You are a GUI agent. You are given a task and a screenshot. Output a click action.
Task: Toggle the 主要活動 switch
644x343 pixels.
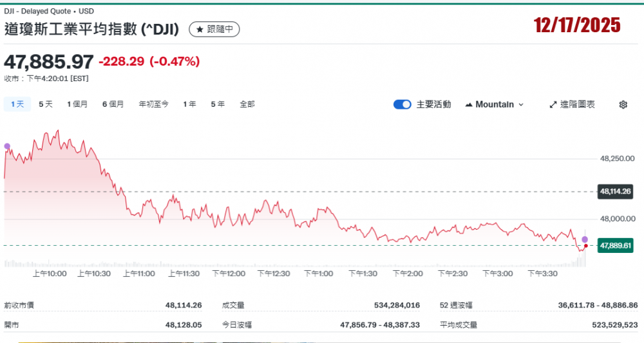pyautogui.click(x=402, y=105)
